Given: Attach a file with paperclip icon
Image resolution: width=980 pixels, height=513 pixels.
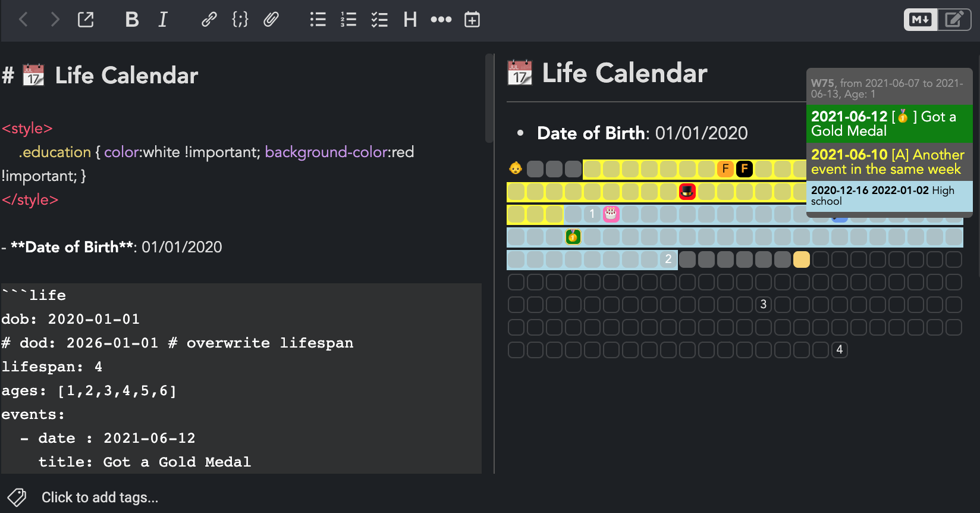Looking at the screenshot, I should (x=271, y=20).
